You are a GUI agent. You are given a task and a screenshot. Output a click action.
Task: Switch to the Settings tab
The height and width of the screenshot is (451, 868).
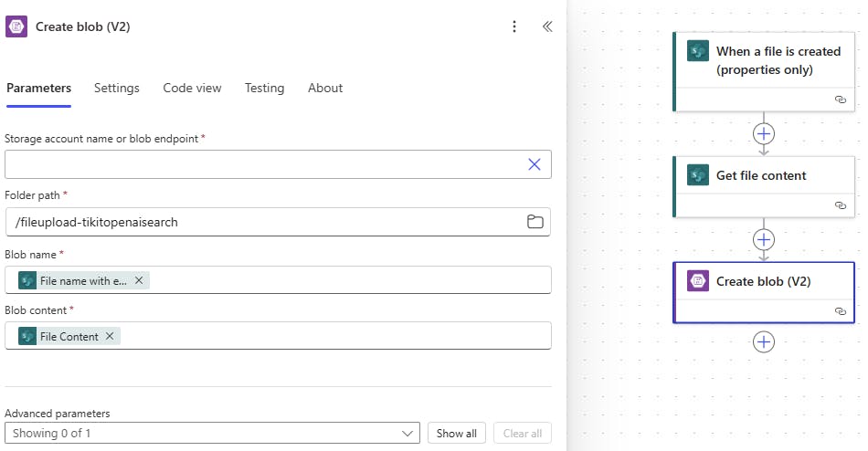pyautogui.click(x=117, y=89)
